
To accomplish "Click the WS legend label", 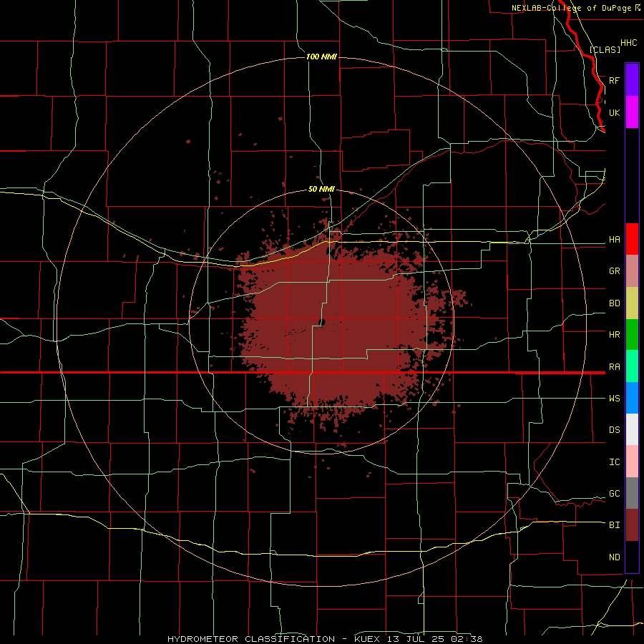I will tap(614, 399).
